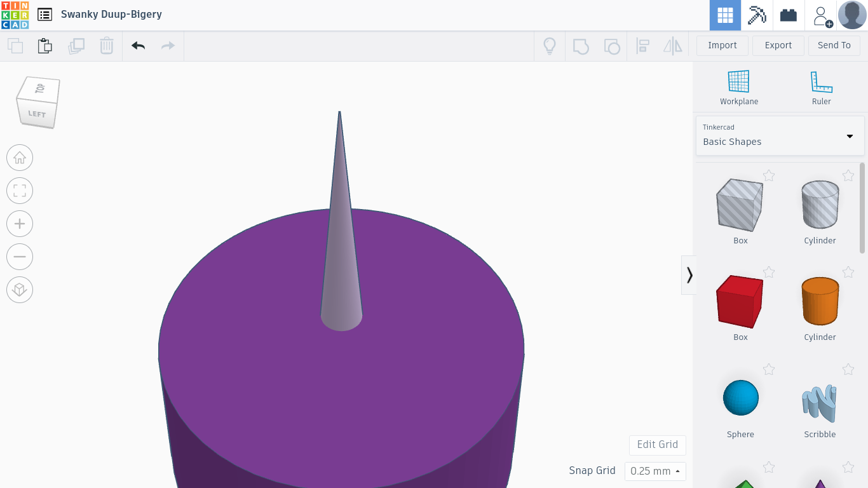The width and height of the screenshot is (868, 488).
Task: Select the Ruler tool
Action: (x=821, y=86)
